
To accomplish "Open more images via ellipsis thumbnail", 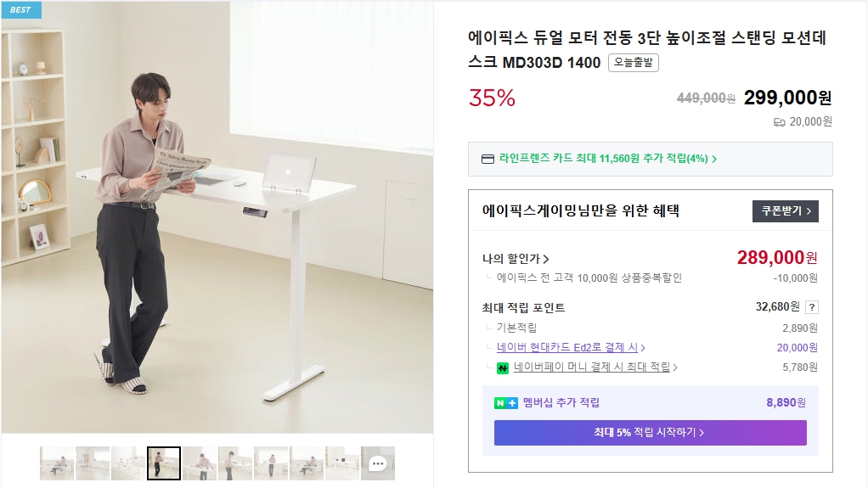I will 378,463.
